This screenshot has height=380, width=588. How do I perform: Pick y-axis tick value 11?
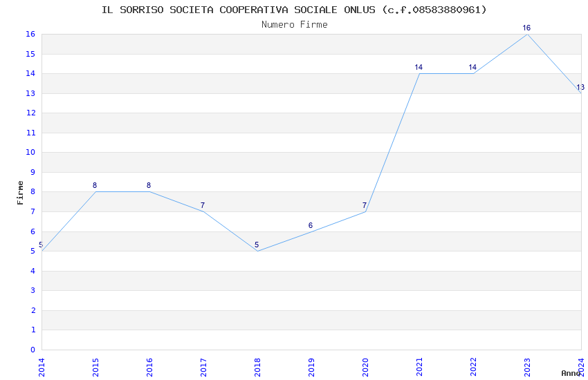coord(30,133)
